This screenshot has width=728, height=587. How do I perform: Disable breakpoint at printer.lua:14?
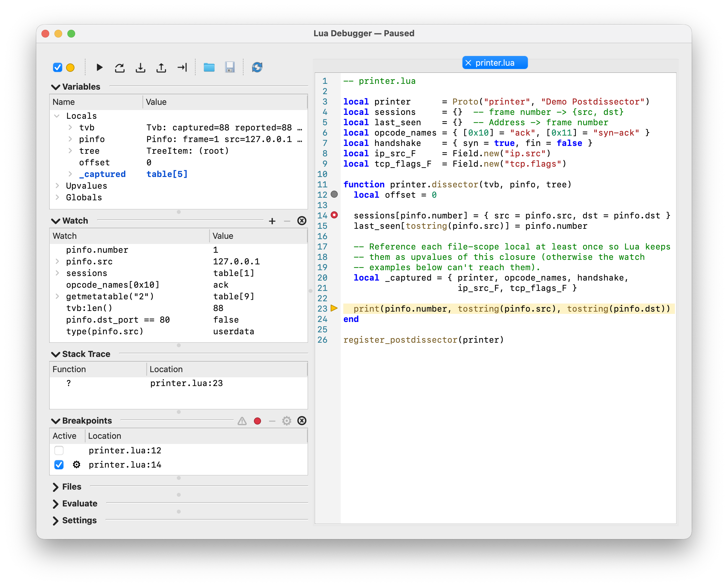tap(59, 465)
